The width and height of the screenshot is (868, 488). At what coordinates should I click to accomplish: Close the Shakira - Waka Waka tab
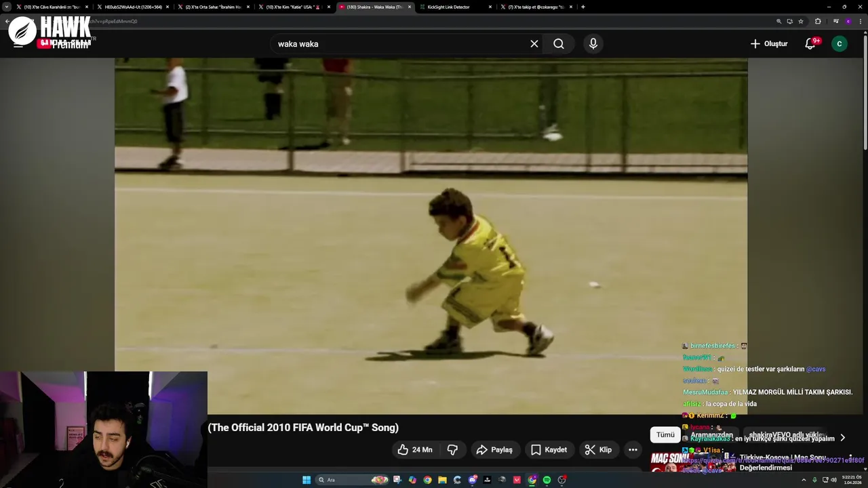pyautogui.click(x=409, y=7)
